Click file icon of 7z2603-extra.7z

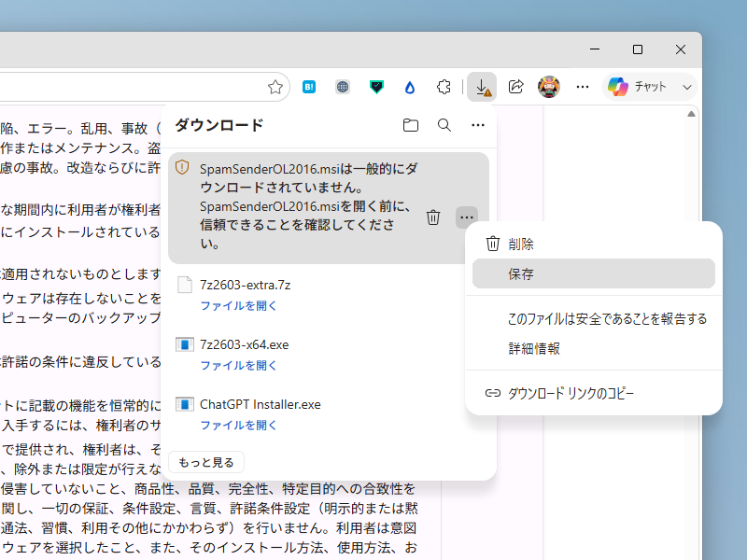184,285
